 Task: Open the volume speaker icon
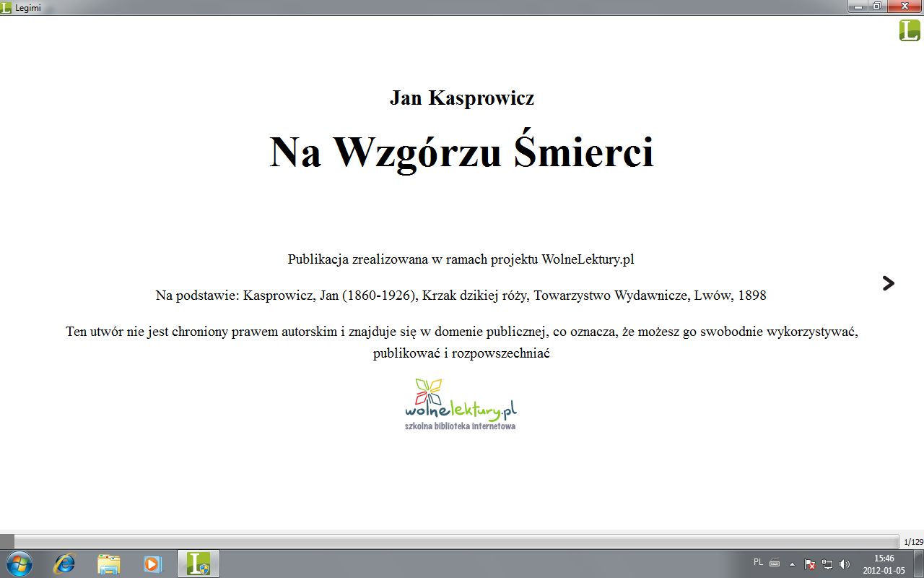point(845,564)
